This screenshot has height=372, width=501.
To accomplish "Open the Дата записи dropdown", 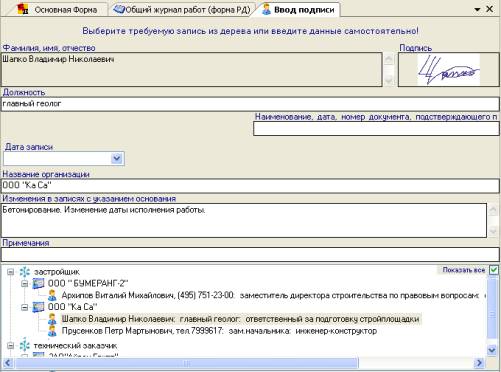I will pyautogui.click(x=117, y=158).
